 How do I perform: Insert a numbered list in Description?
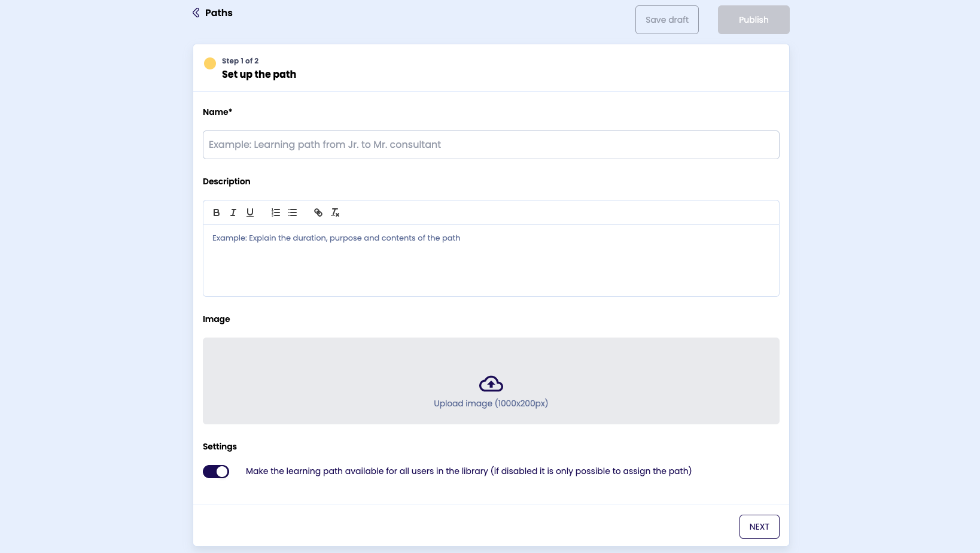tap(276, 212)
